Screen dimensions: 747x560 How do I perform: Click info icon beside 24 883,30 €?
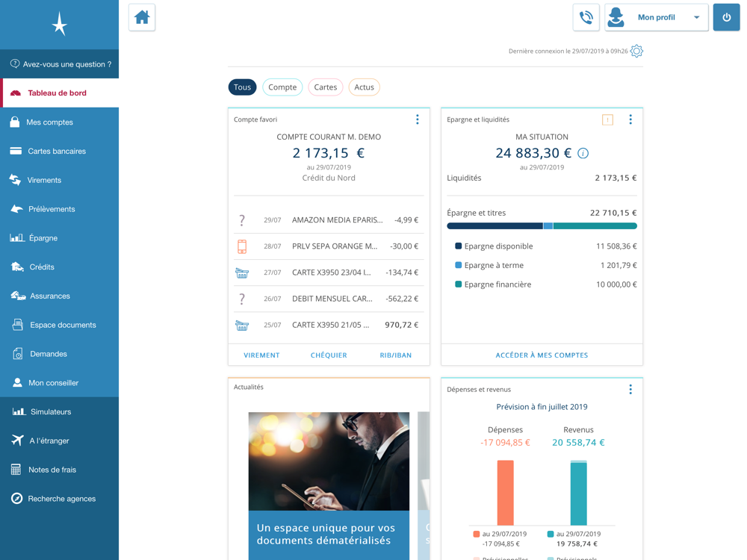point(583,153)
